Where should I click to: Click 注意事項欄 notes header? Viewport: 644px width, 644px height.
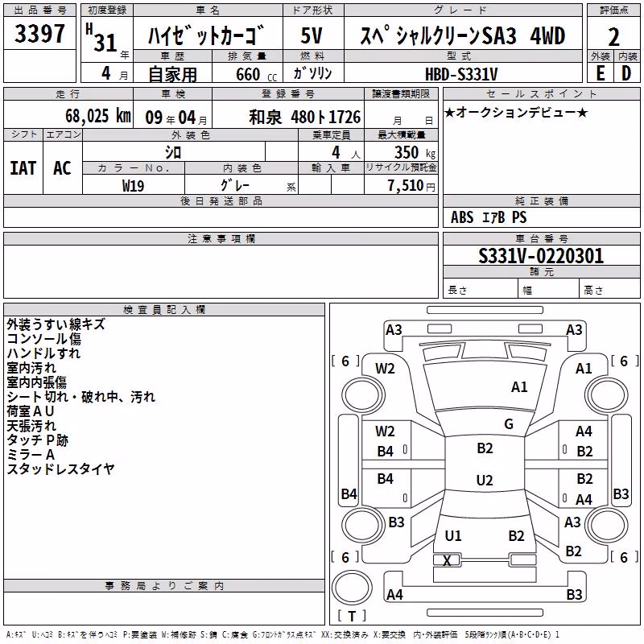coord(221,238)
